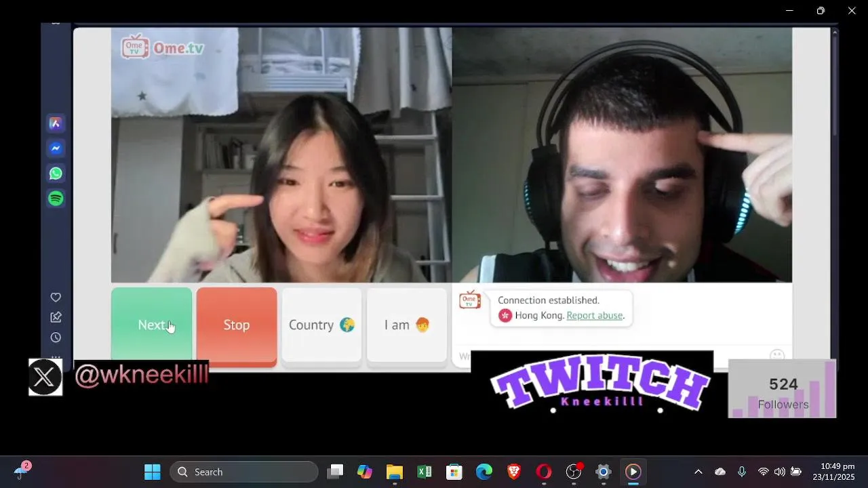Open Microsoft Edge from the taskbar
The width and height of the screenshot is (868, 488).
484,472
